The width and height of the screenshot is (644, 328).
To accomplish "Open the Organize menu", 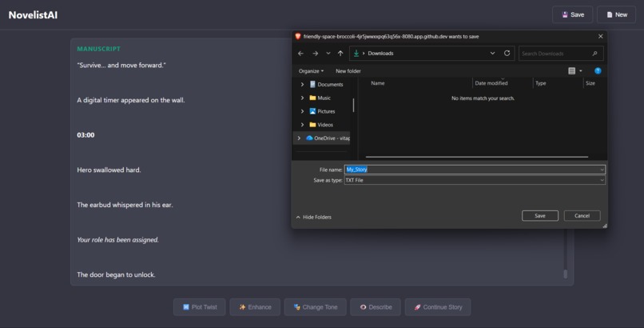I will point(311,71).
